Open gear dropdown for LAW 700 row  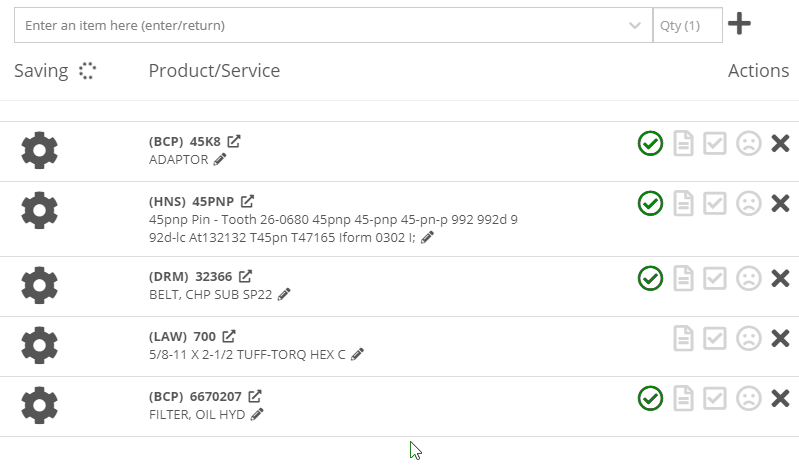tap(39, 345)
